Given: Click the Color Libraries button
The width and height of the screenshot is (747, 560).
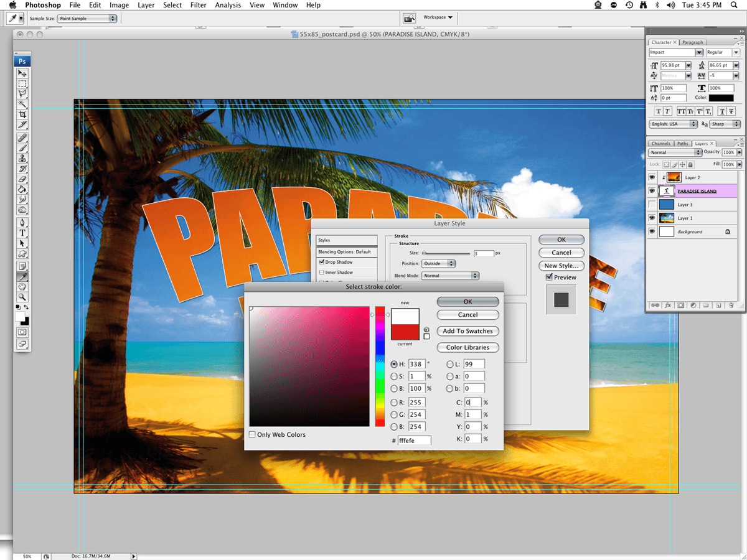Looking at the screenshot, I should (467, 347).
